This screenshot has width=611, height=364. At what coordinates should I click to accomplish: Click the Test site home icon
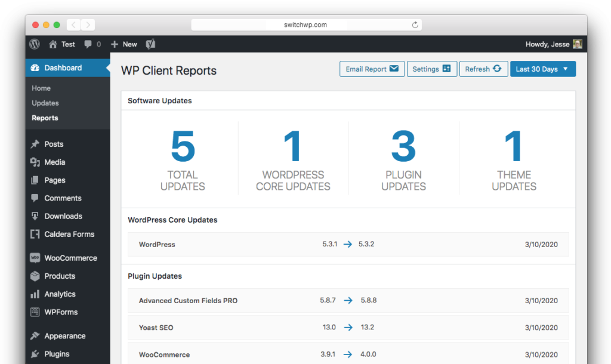[53, 44]
